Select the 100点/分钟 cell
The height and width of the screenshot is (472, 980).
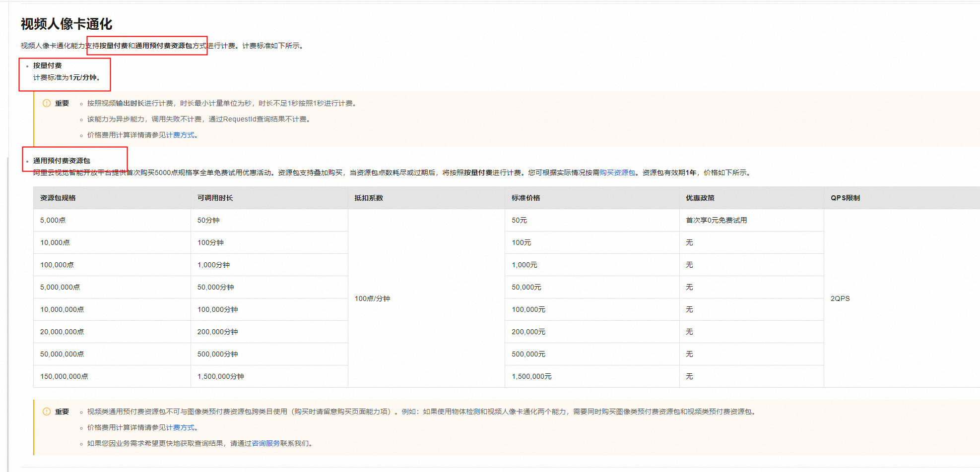(x=426, y=298)
